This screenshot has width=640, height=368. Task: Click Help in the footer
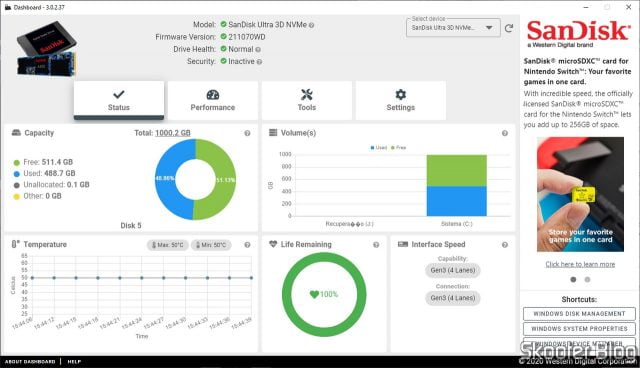click(x=74, y=361)
